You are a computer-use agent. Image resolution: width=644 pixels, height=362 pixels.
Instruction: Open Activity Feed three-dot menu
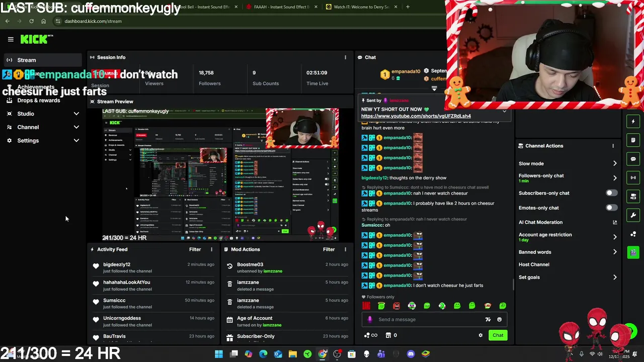pyautogui.click(x=211, y=249)
